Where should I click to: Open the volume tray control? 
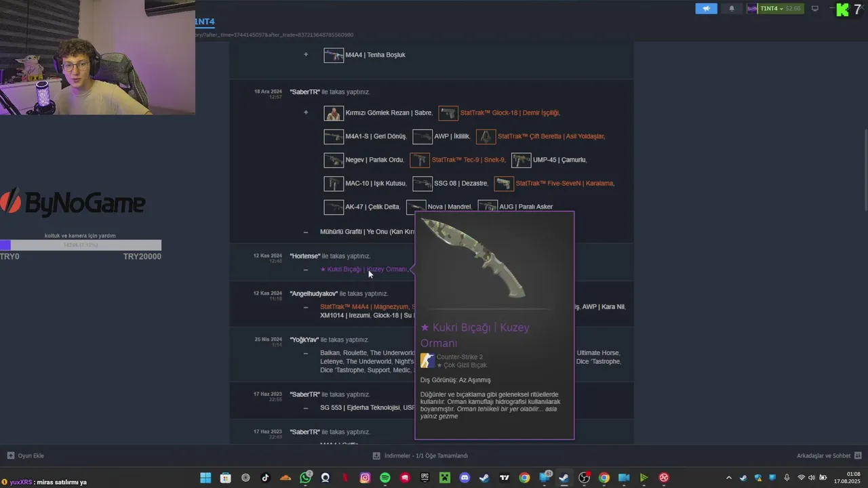point(812,478)
